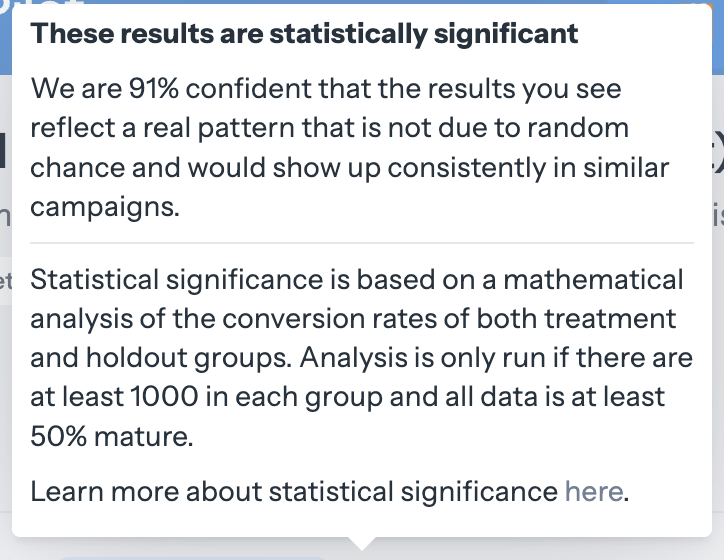Click the partially hidden white logo text top-left
724x560 pixels.
44,4
